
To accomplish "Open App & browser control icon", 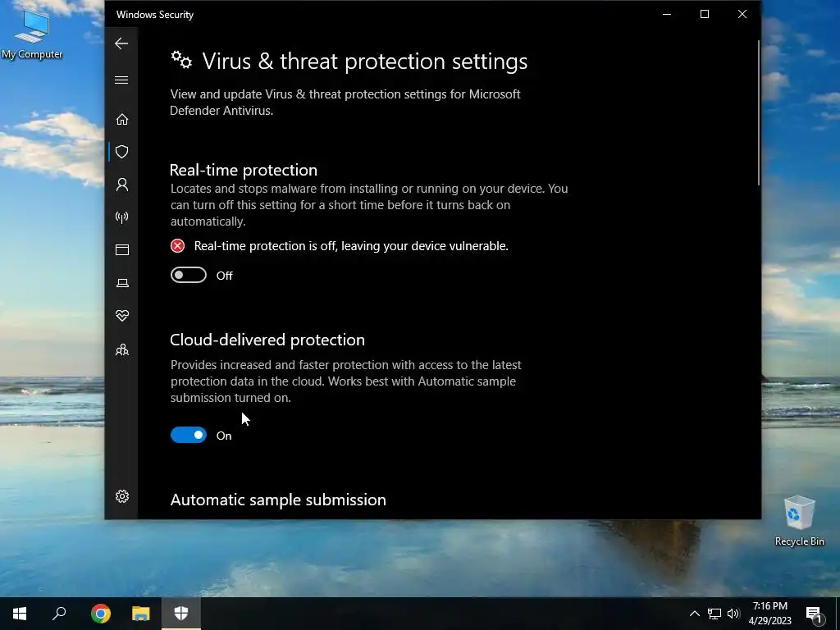I will point(122,249).
